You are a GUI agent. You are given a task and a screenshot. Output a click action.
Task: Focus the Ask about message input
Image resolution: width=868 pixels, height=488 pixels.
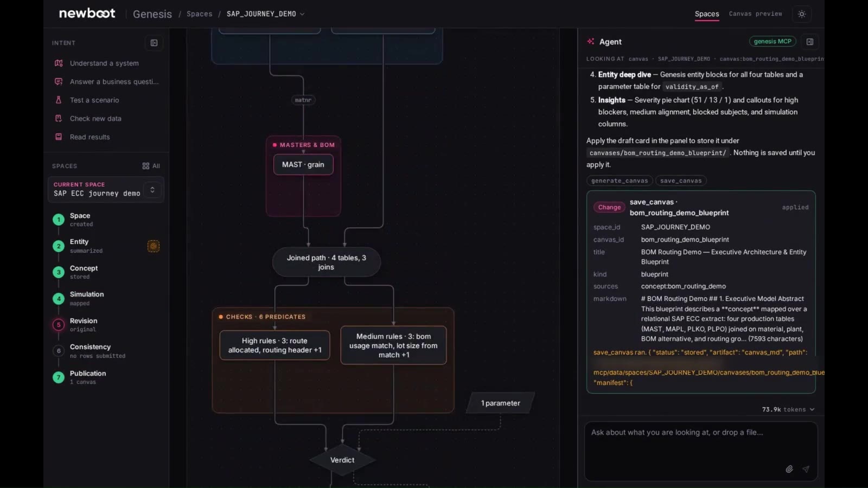pos(700,451)
